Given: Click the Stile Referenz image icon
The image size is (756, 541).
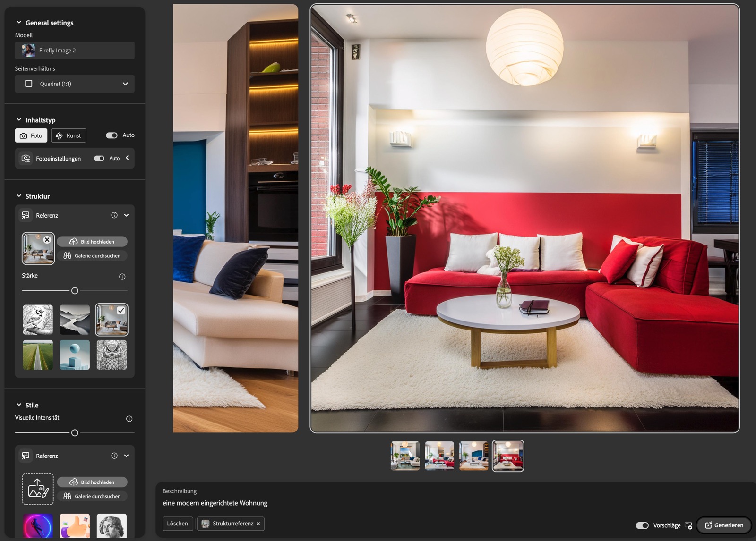Looking at the screenshot, I should tap(26, 456).
